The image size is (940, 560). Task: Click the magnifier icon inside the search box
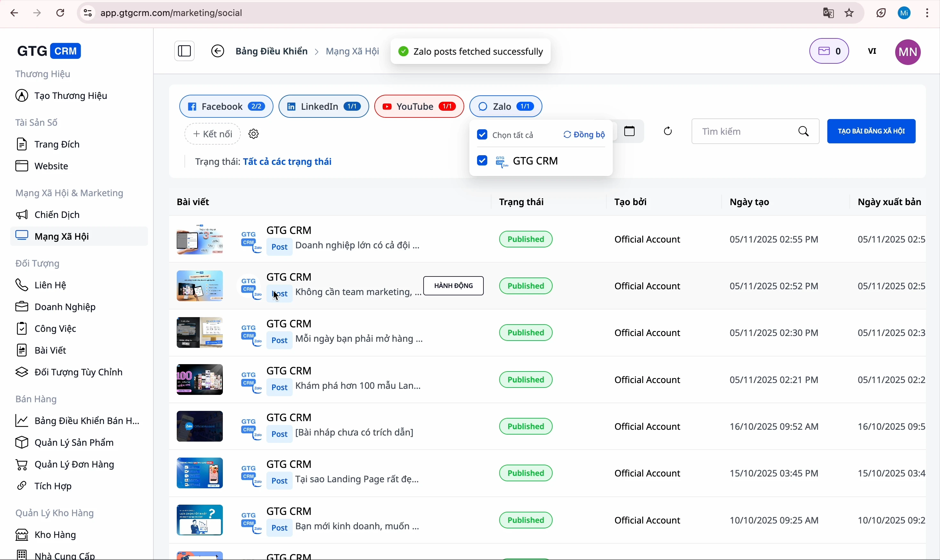point(804,131)
